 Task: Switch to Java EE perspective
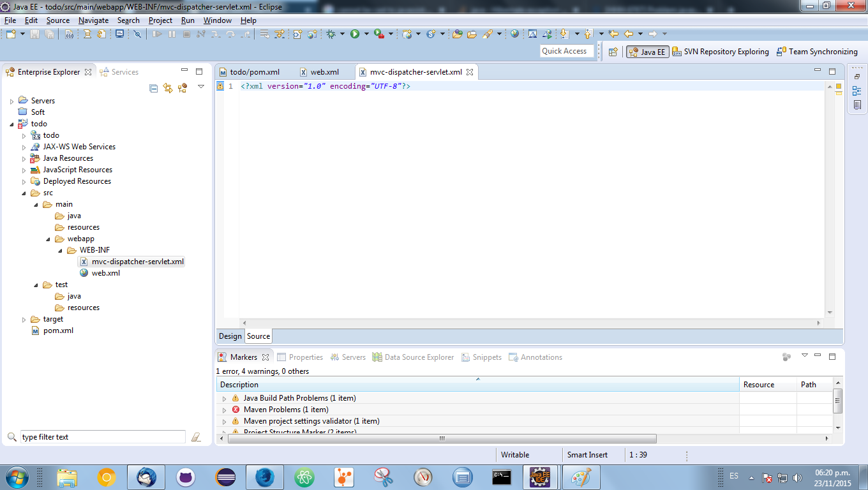click(x=647, y=52)
